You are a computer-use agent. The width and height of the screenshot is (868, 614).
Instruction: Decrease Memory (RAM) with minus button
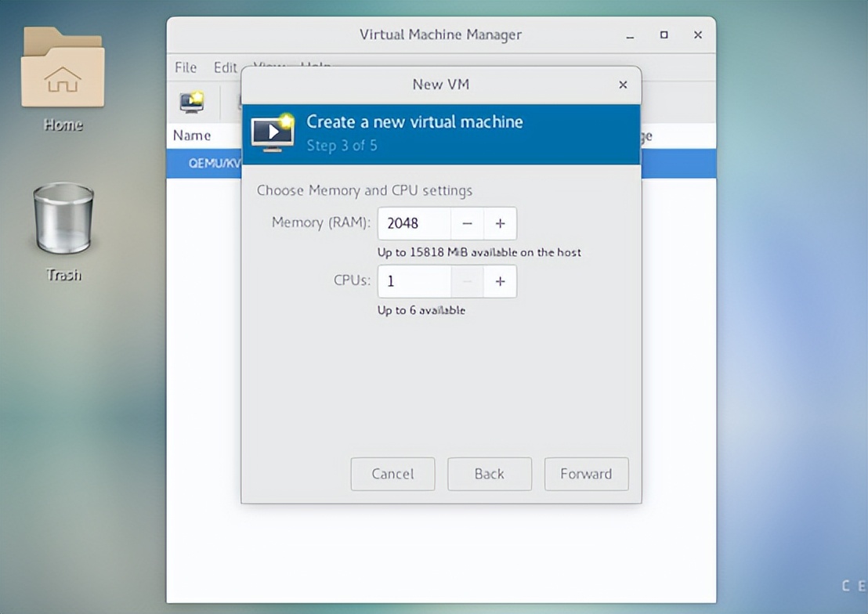[467, 223]
